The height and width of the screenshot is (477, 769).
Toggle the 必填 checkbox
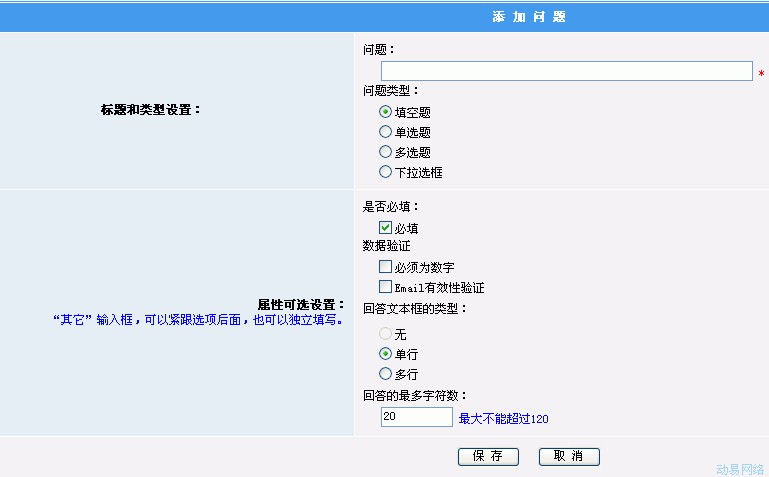click(385, 227)
